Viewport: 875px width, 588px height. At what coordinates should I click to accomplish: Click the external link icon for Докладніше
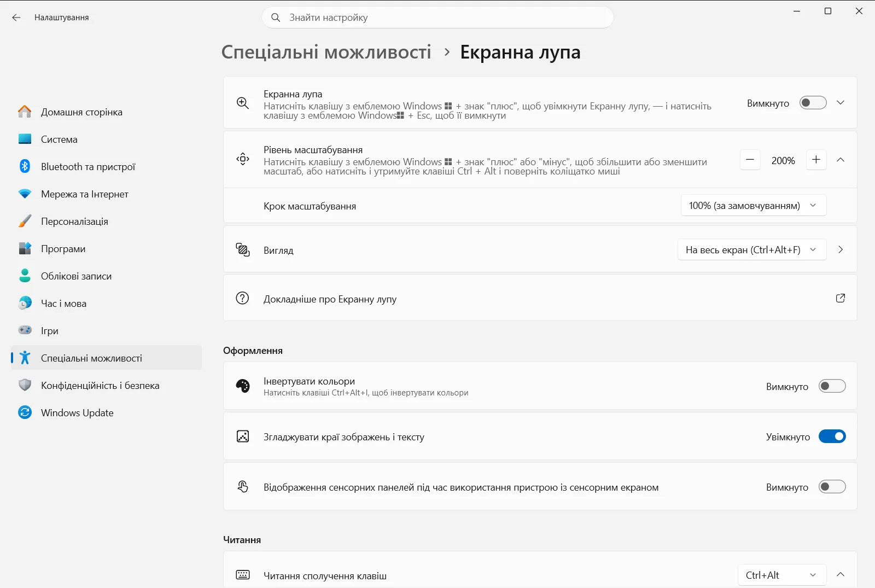click(841, 298)
